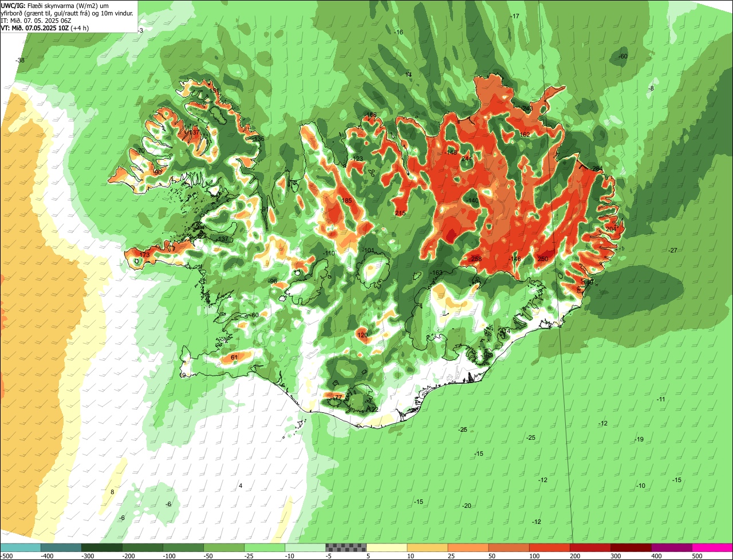
Task: Click the '-17' value on the map
Action: (x=515, y=16)
